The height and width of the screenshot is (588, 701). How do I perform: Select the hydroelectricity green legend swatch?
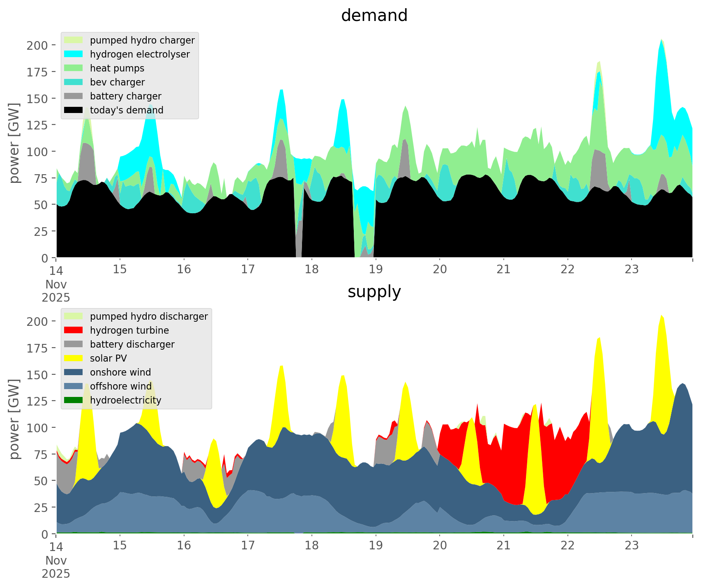74,400
